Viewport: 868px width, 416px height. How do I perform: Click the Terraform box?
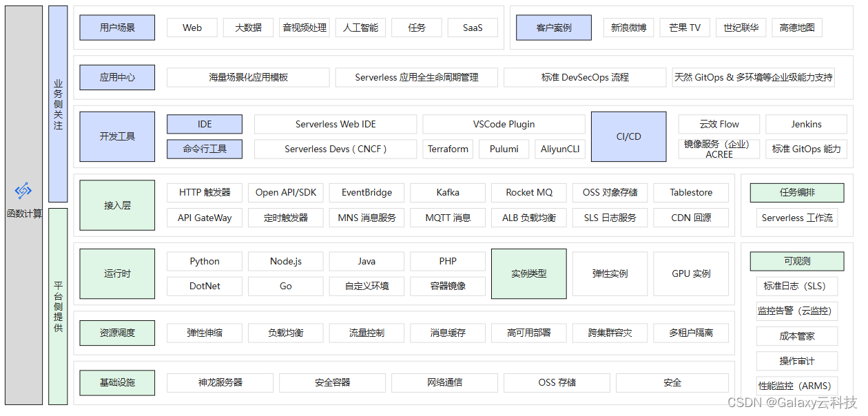(x=448, y=149)
